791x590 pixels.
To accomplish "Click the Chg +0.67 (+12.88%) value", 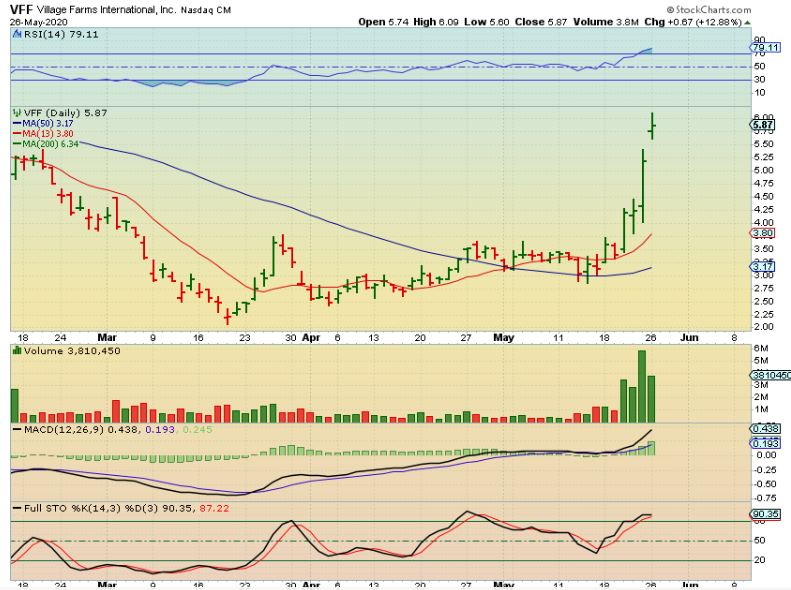I will [694, 22].
